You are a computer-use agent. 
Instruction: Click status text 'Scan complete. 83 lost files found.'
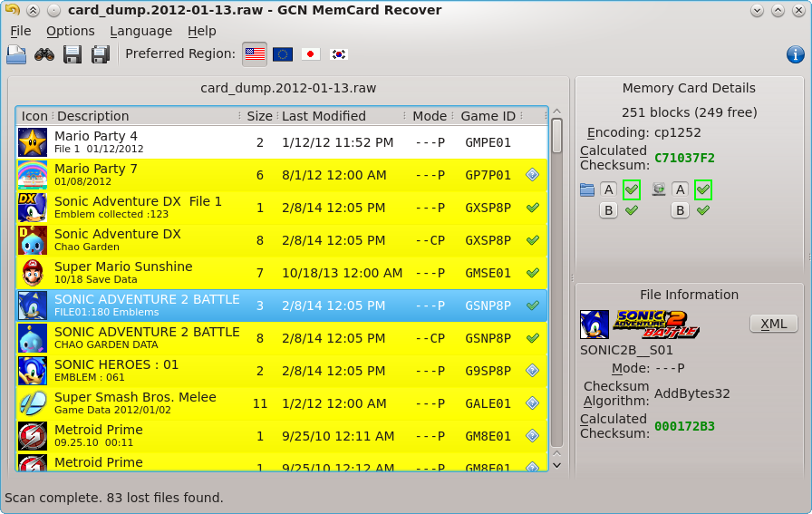(114, 498)
